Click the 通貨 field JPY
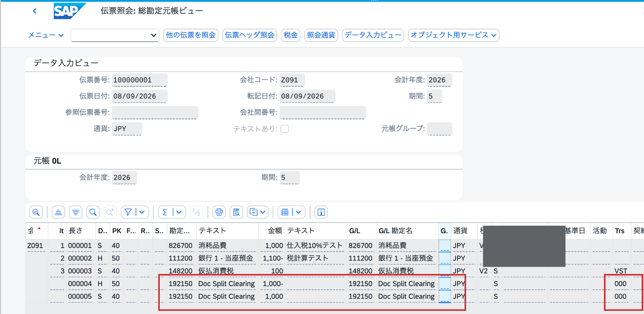644x314 pixels. click(127, 129)
